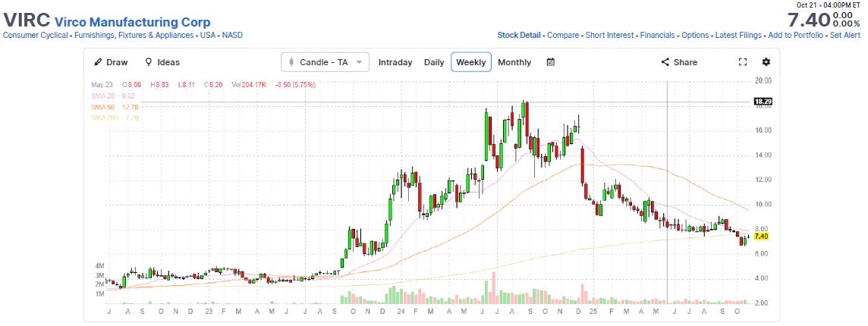Image resolution: width=868 pixels, height=326 pixels.
Task: Click Add to Portfolio link
Action: coord(794,35)
